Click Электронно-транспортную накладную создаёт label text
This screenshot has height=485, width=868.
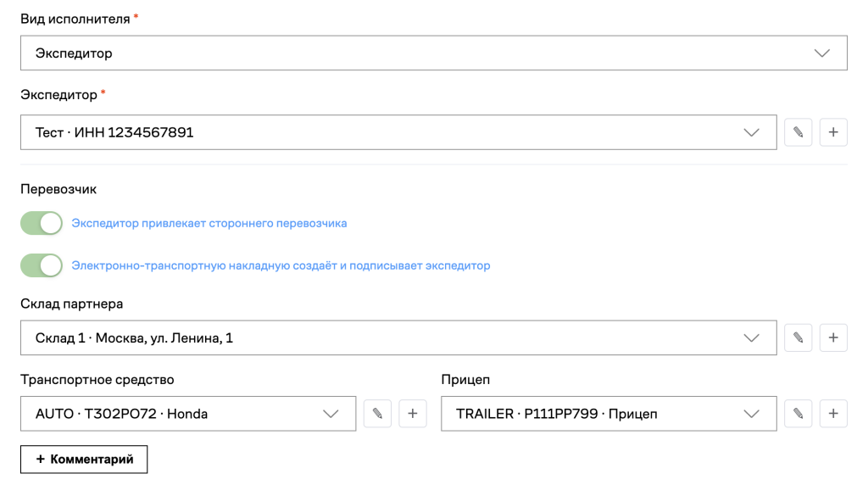coord(204,265)
